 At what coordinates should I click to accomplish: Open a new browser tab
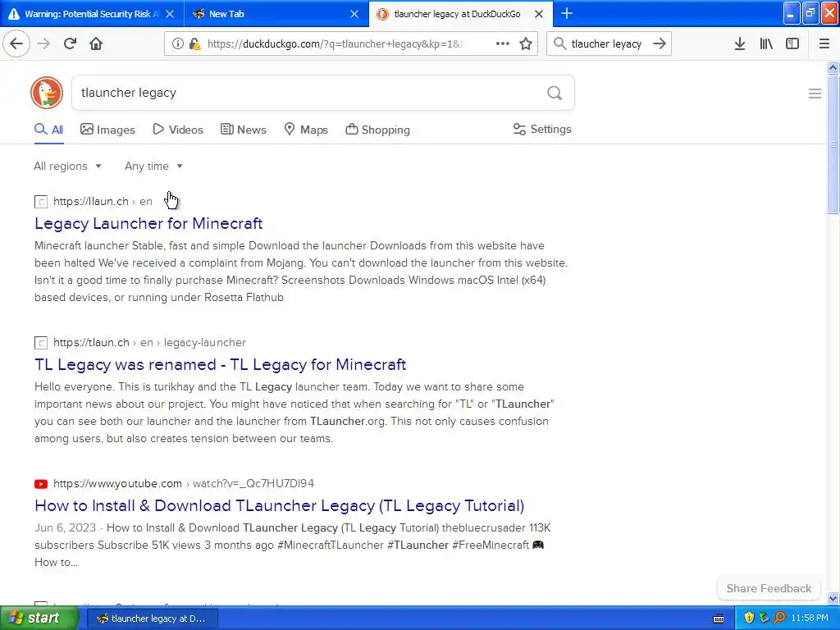pos(567,13)
